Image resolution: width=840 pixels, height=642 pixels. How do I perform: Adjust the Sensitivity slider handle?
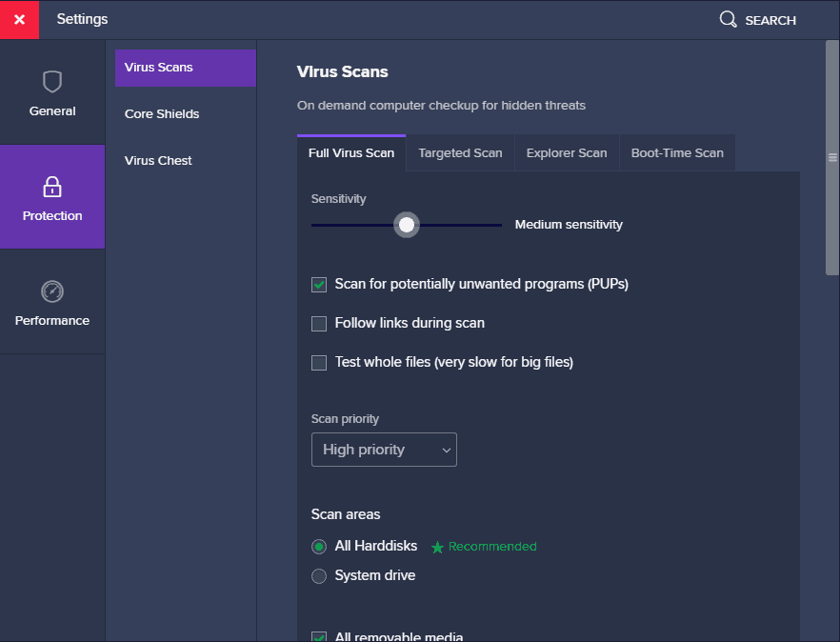point(406,224)
